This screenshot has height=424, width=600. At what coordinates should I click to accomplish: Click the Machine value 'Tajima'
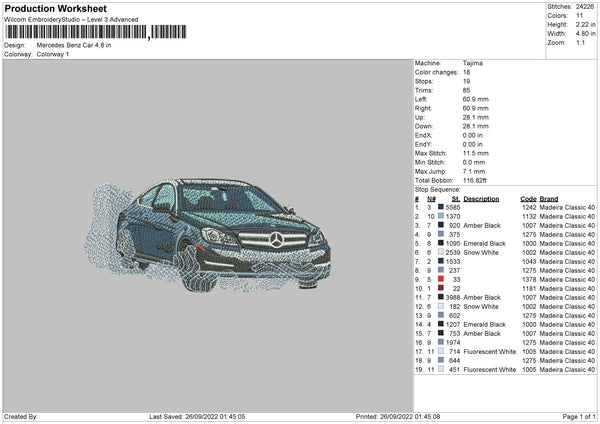click(473, 63)
